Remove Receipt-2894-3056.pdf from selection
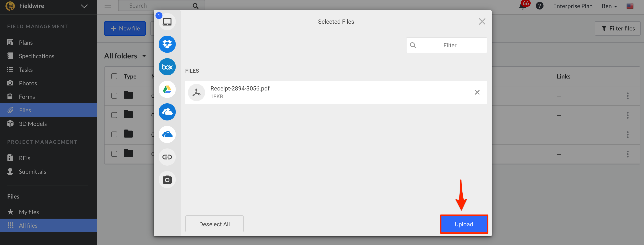The height and width of the screenshot is (245, 644). click(477, 92)
